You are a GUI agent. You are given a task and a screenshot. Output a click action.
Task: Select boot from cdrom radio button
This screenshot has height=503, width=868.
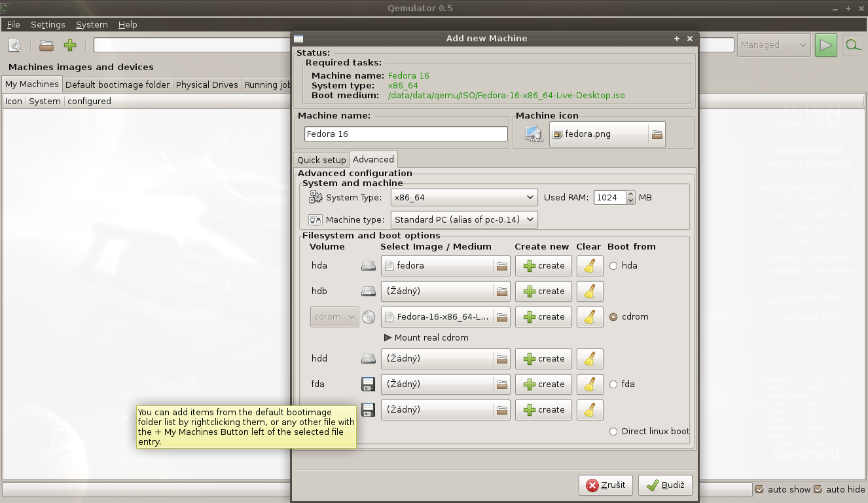[x=613, y=317]
